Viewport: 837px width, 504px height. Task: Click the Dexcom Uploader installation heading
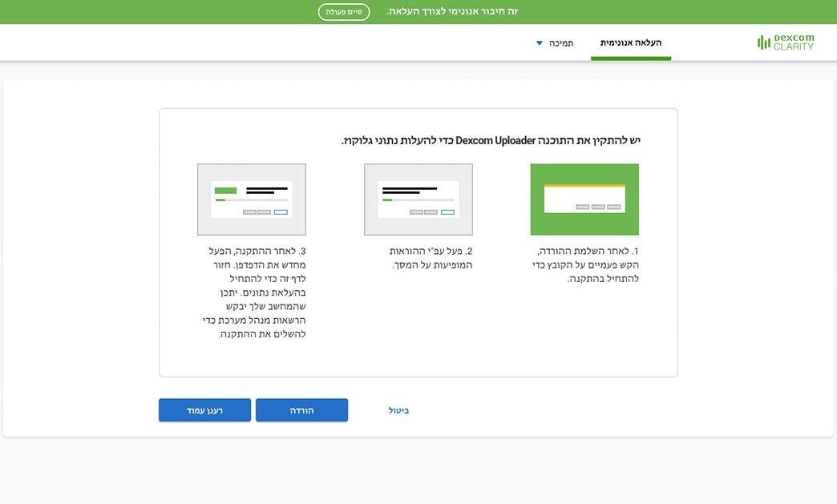point(491,140)
